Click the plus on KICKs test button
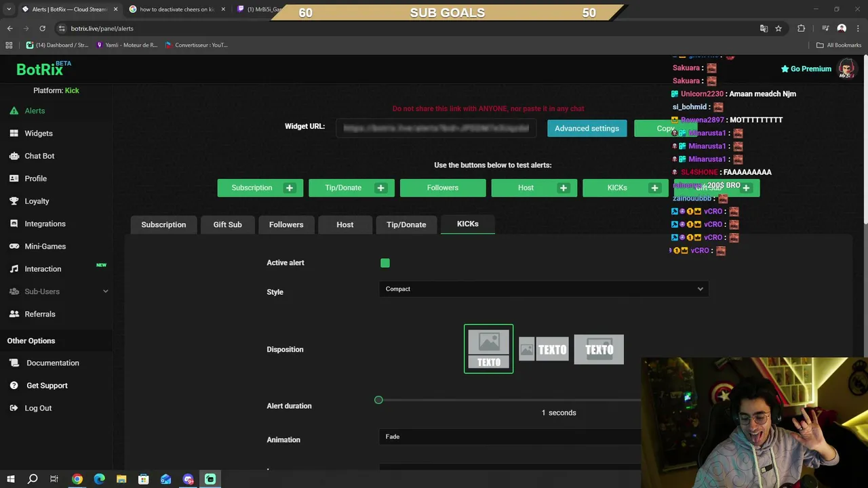This screenshot has width=868, height=488. 654,188
